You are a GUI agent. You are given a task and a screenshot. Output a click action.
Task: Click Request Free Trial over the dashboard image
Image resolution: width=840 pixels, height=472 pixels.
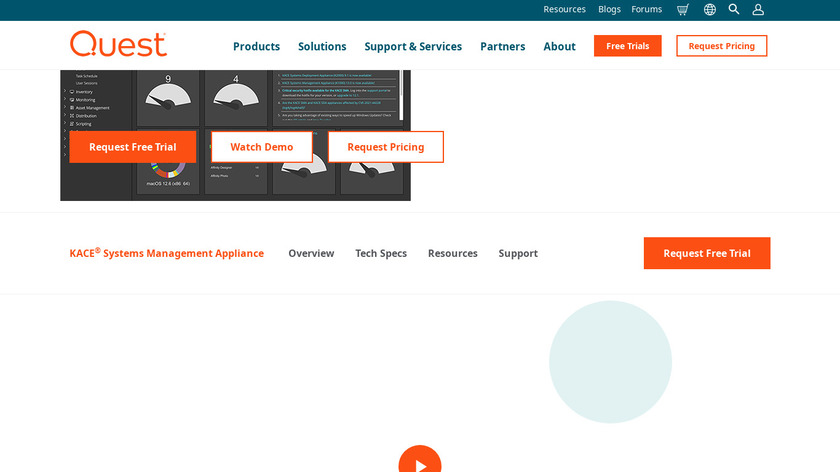pyautogui.click(x=132, y=147)
